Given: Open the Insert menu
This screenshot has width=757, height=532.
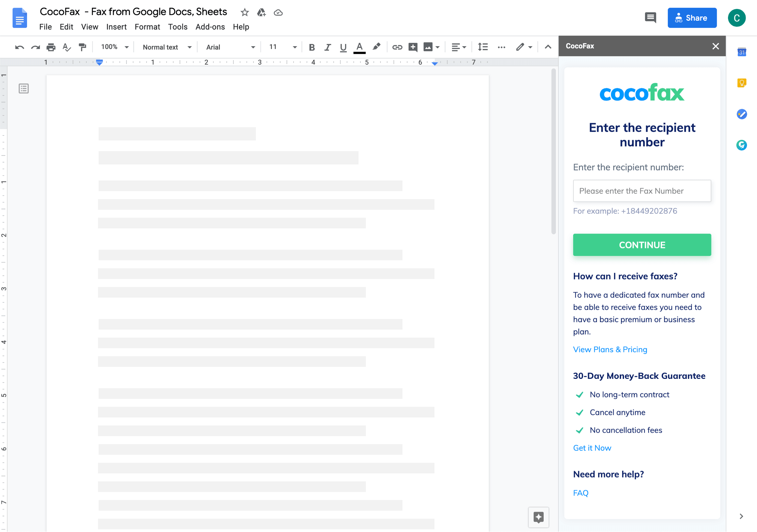Looking at the screenshot, I should 117,27.
